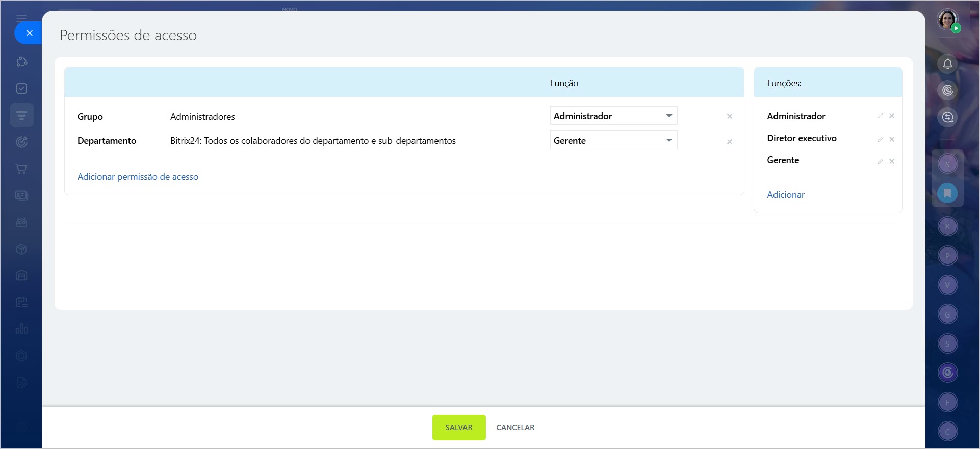Open user profile avatar at top right
Viewport: 980px width, 449px height.
[947, 20]
